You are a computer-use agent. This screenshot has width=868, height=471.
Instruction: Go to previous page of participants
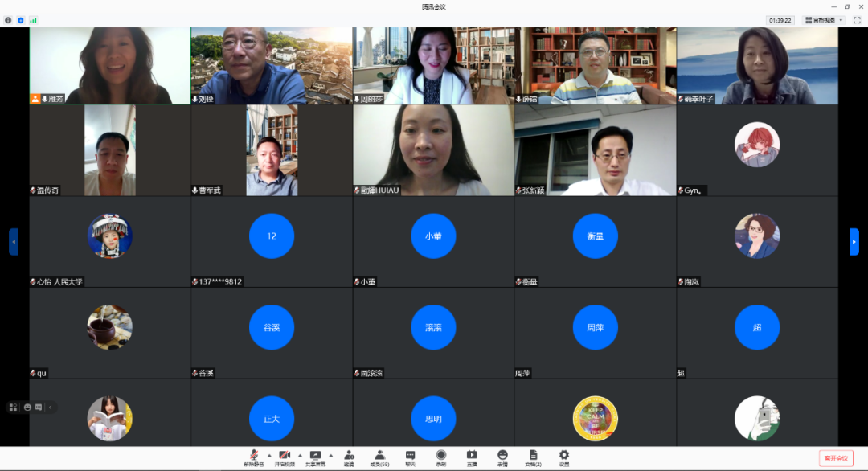tap(14, 242)
